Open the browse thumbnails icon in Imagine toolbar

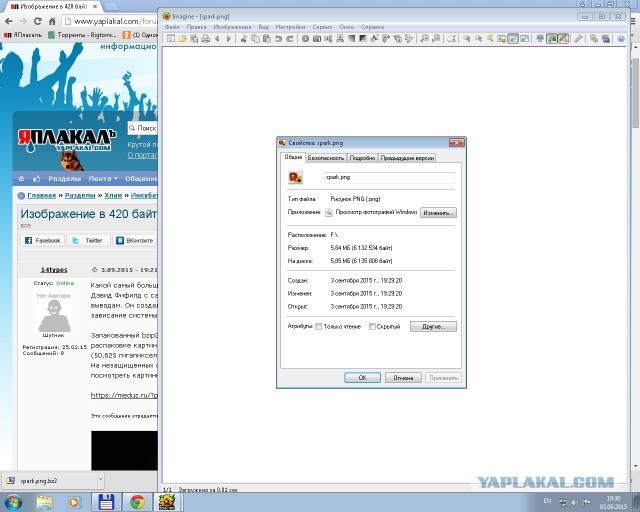click(171, 38)
